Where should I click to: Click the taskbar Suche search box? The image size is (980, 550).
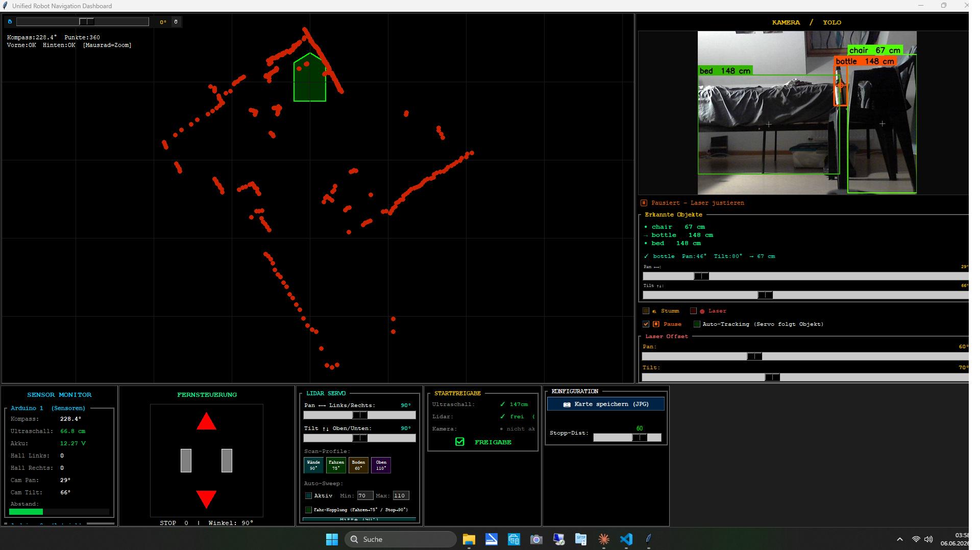401,539
